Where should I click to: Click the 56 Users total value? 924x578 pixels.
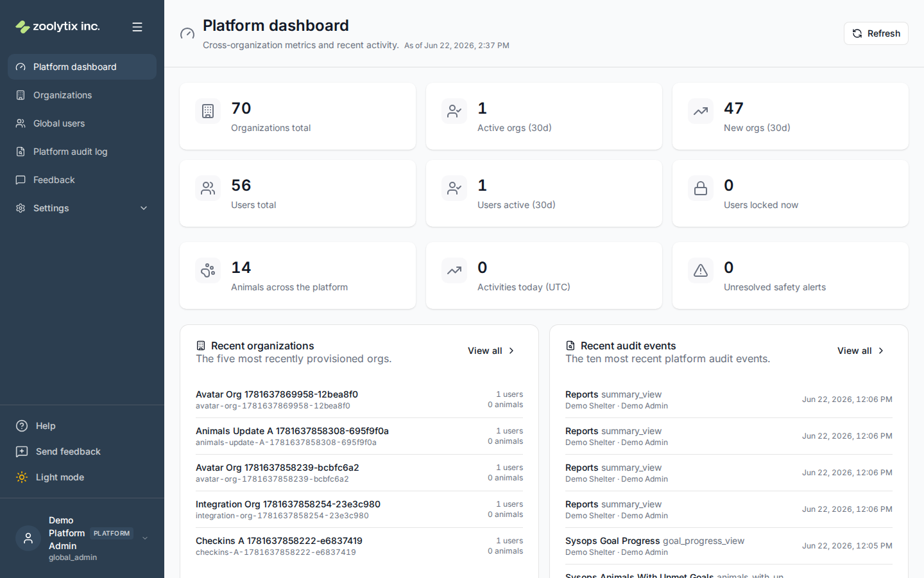pos(241,185)
